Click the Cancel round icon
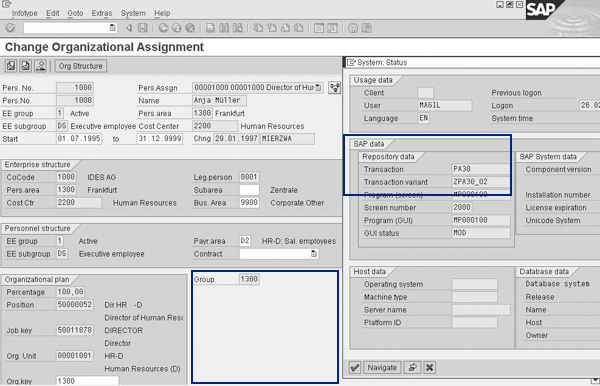This screenshot has height=386, width=600. tap(190, 28)
